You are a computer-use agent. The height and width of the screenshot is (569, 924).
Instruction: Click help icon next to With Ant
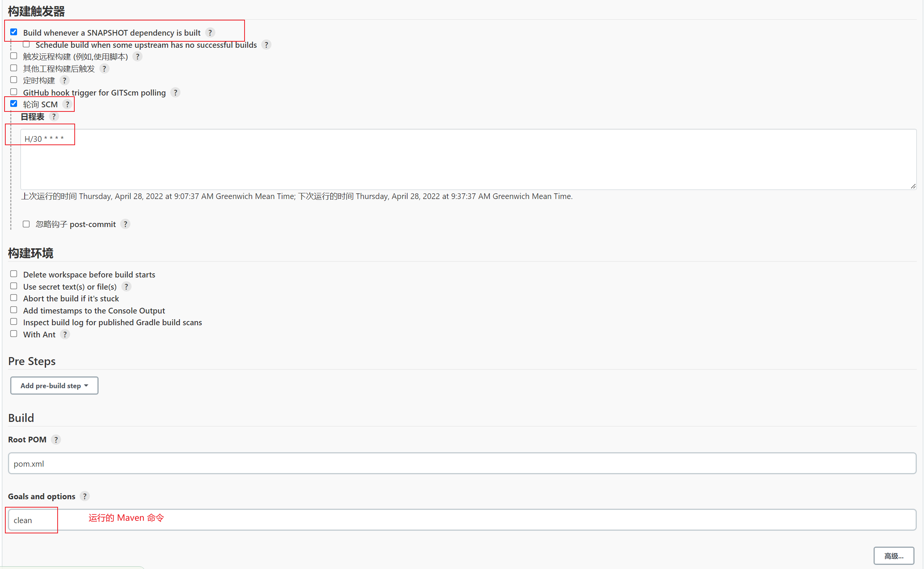click(x=65, y=335)
